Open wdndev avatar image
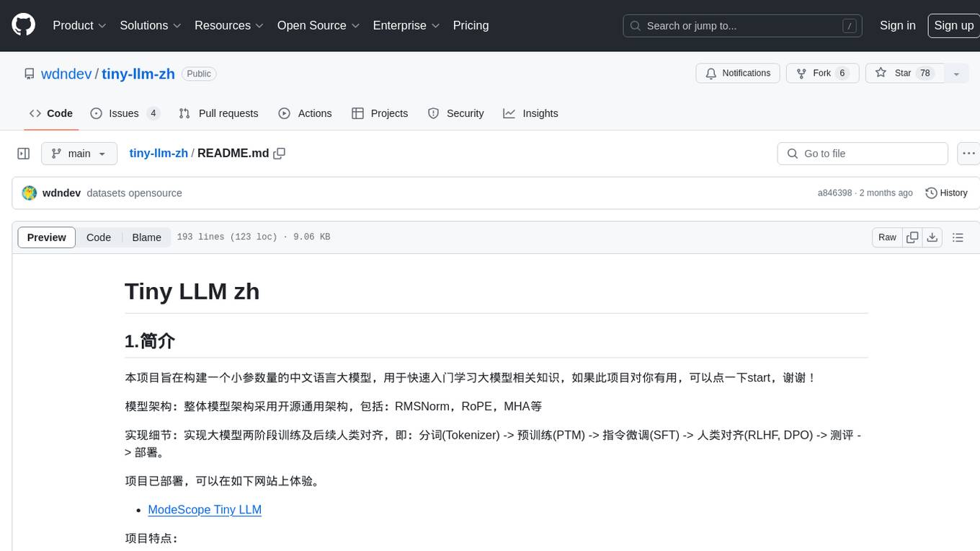 30,193
